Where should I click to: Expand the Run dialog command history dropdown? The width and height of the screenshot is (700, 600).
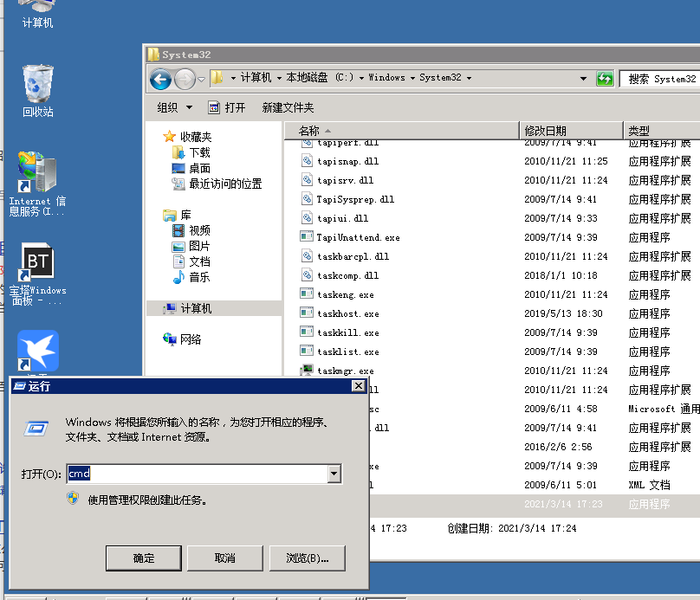[332, 474]
